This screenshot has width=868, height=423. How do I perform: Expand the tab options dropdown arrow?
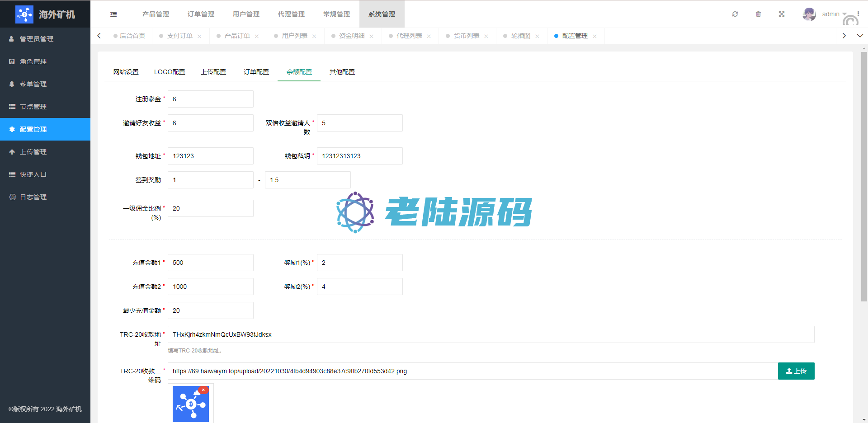[x=860, y=36]
